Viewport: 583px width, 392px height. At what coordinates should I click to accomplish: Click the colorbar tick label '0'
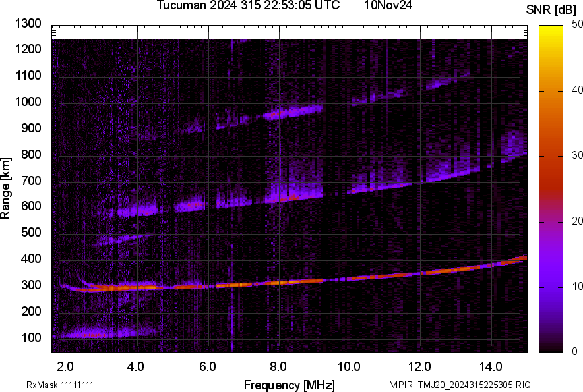pyautogui.click(x=575, y=351)
